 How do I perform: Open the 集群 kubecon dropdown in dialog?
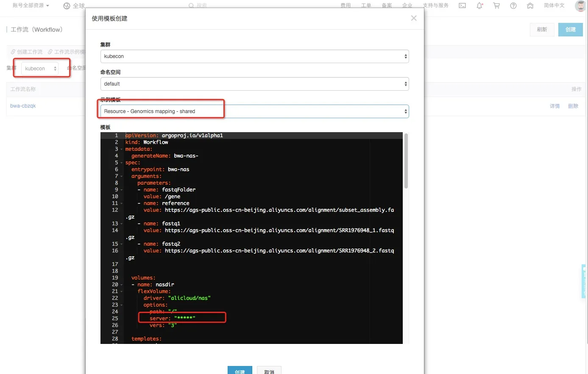pyautogui.click(x=254, y=56)
